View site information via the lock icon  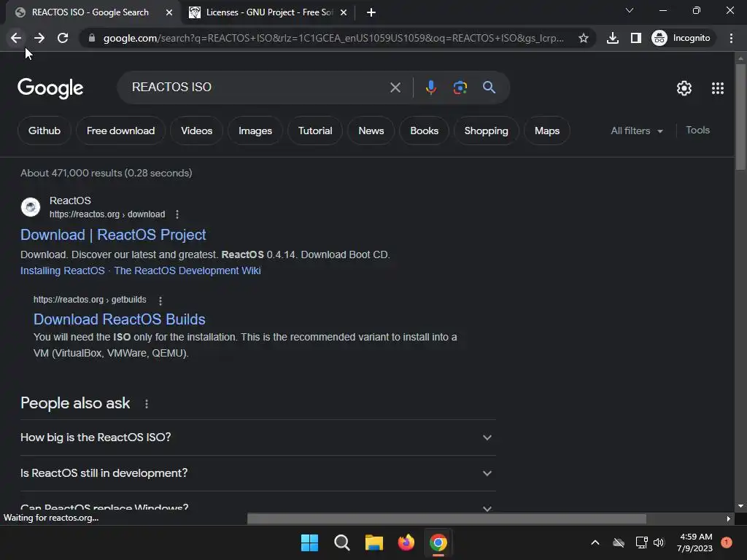92,38
